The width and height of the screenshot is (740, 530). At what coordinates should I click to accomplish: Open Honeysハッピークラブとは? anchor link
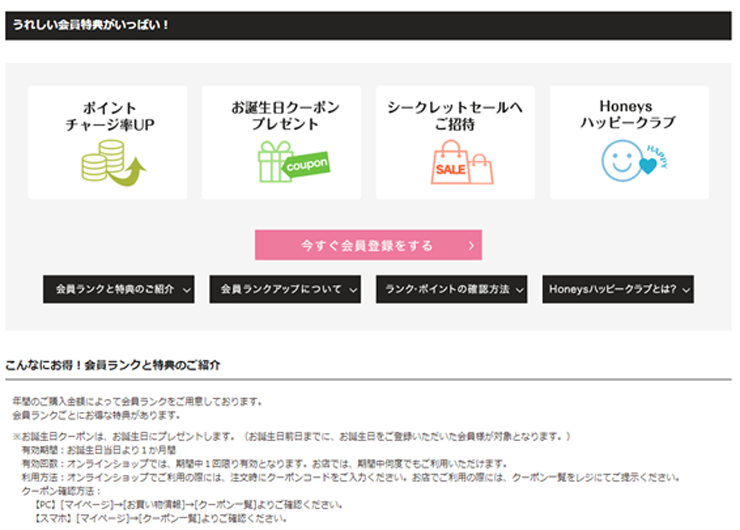point(612,290)
